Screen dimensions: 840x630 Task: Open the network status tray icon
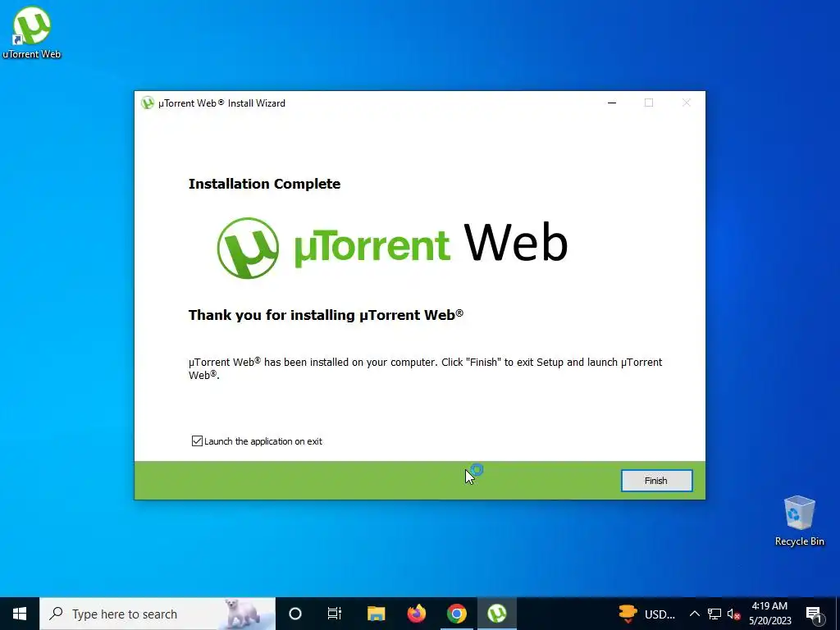tap(714, 614)
